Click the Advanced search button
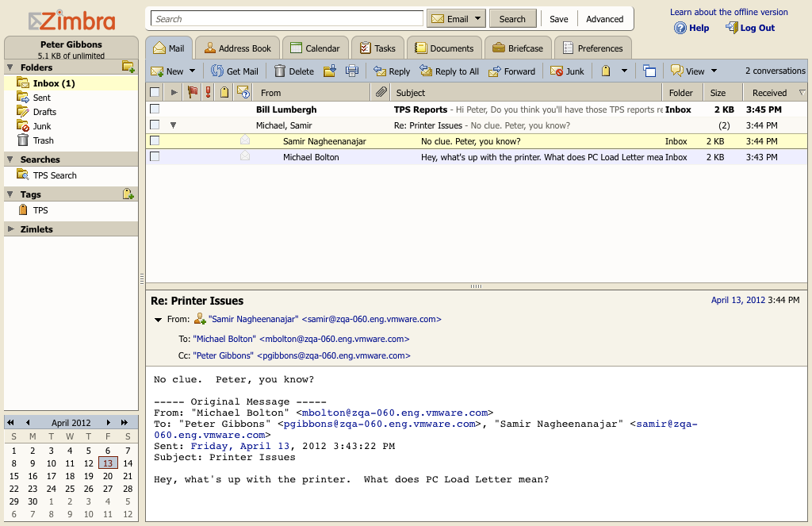 pyautogui.click(x=604, y=19)
